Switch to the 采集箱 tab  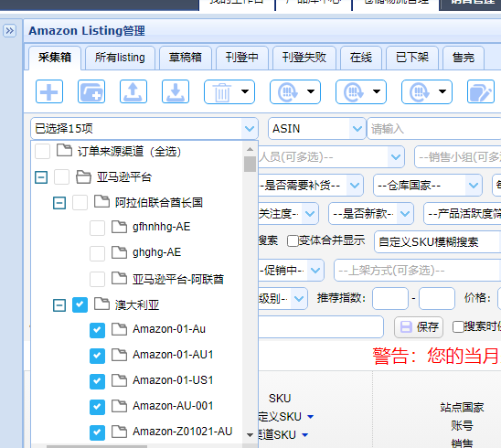[x=55, y=58]
